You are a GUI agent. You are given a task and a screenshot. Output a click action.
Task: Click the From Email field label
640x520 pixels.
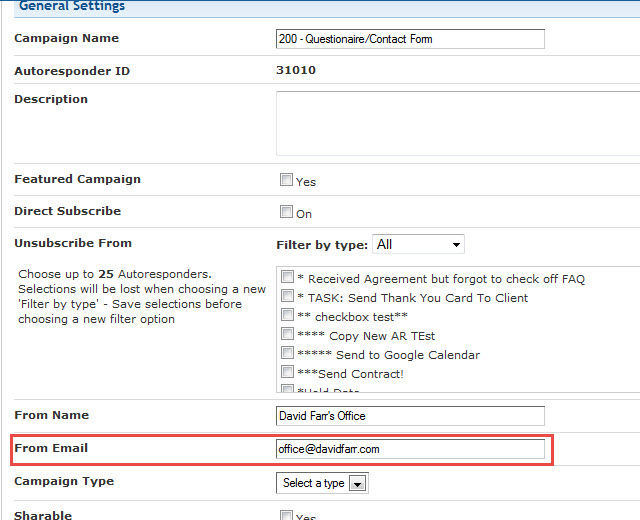(51, 448)
